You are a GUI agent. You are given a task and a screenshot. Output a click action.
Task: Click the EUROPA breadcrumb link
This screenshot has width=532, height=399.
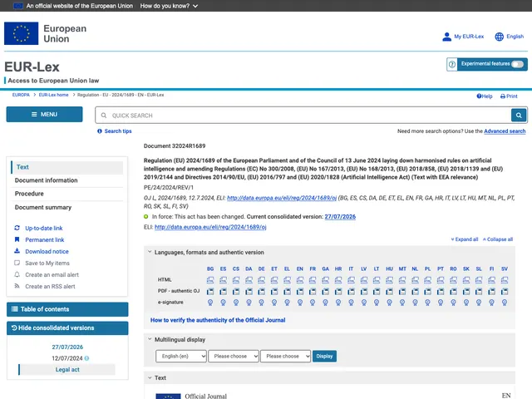21,95
